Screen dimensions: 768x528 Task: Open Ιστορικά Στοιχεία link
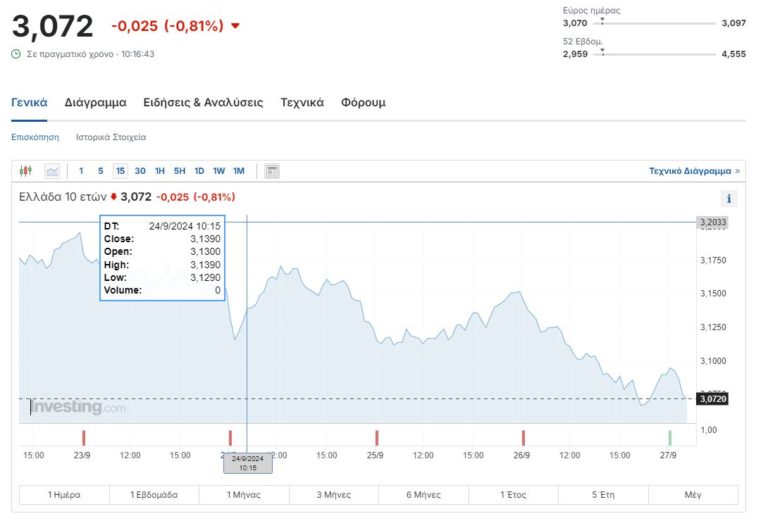click(111, 137)
